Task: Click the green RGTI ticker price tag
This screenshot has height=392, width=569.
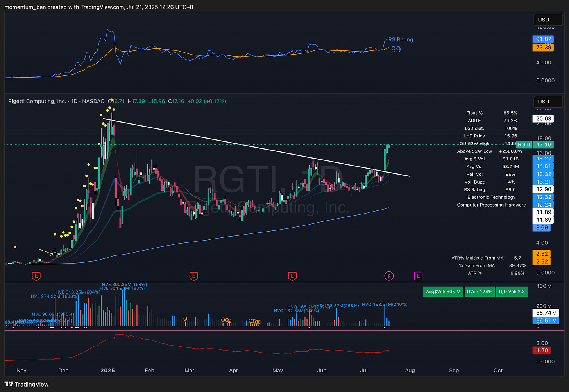Action: click(x=524, y=144)
